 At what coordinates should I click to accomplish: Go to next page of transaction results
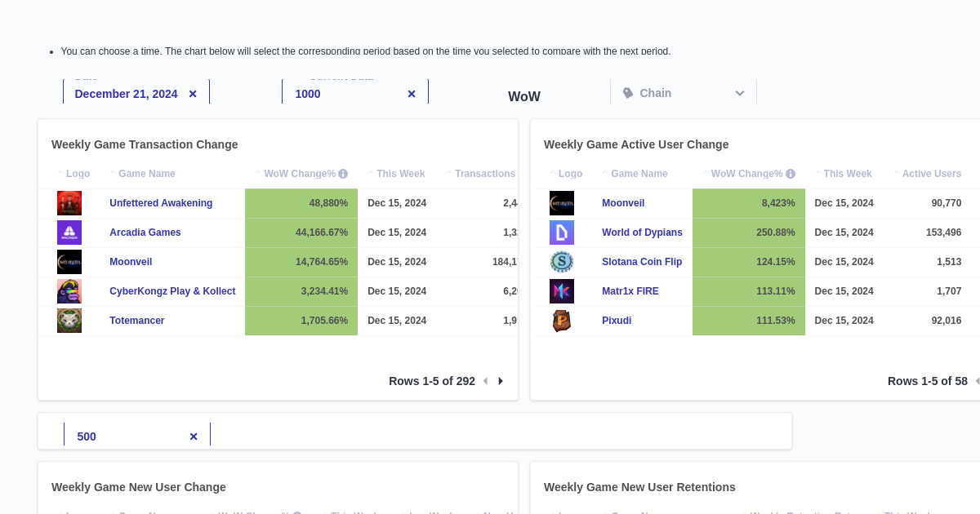coord(500,380)
